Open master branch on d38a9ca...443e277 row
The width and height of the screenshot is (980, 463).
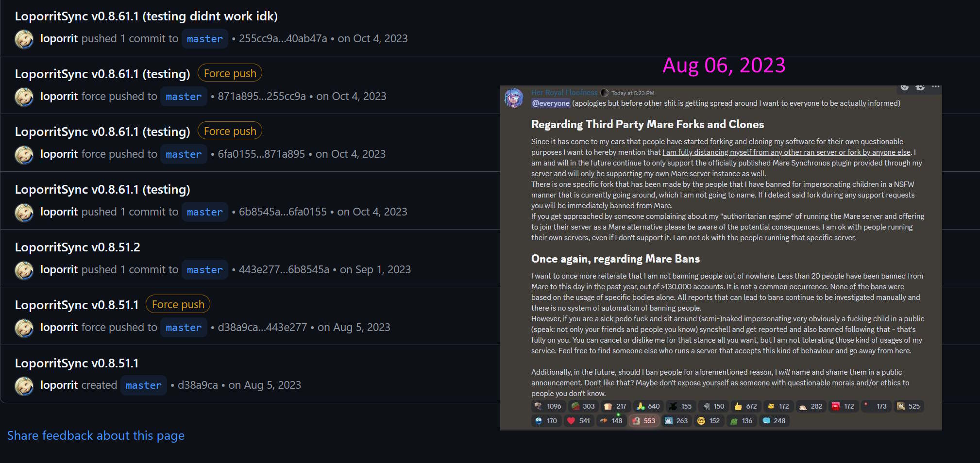[x=184, y=328]
